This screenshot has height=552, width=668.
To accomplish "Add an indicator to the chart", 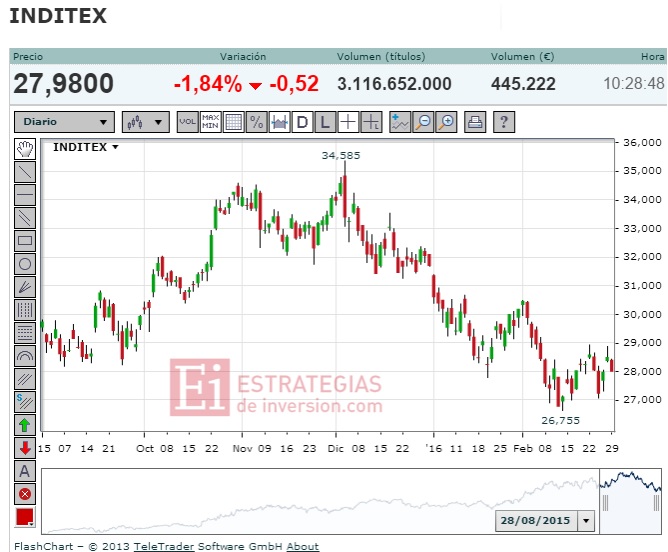I will pyautogui.click(x=400, y=122).
